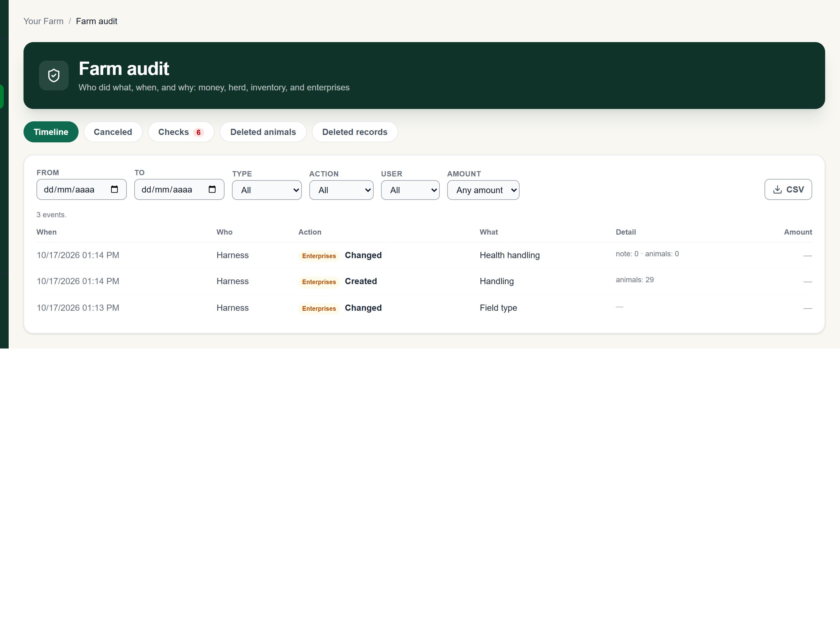Open the Deleted animals tab
This screenshot has height=619, width=840.
click(x=263, y=132)
